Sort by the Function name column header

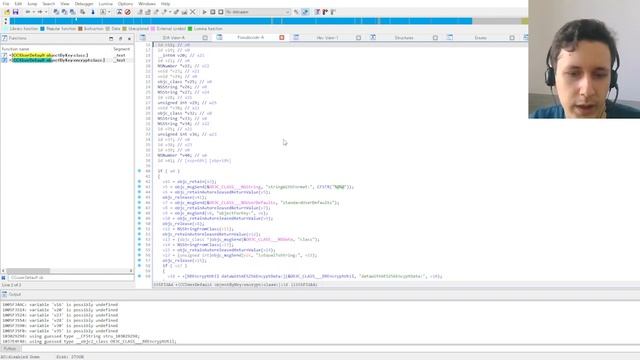click(x=15, y=49)
